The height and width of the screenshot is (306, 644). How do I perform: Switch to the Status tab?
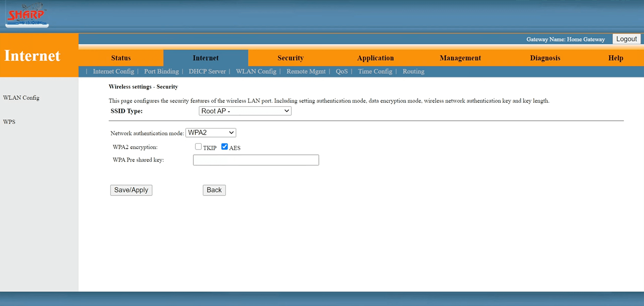121,58
